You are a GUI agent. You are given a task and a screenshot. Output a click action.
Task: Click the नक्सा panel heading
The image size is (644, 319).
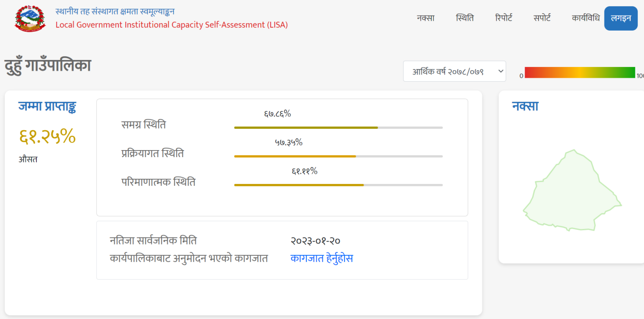coord(525,106)
